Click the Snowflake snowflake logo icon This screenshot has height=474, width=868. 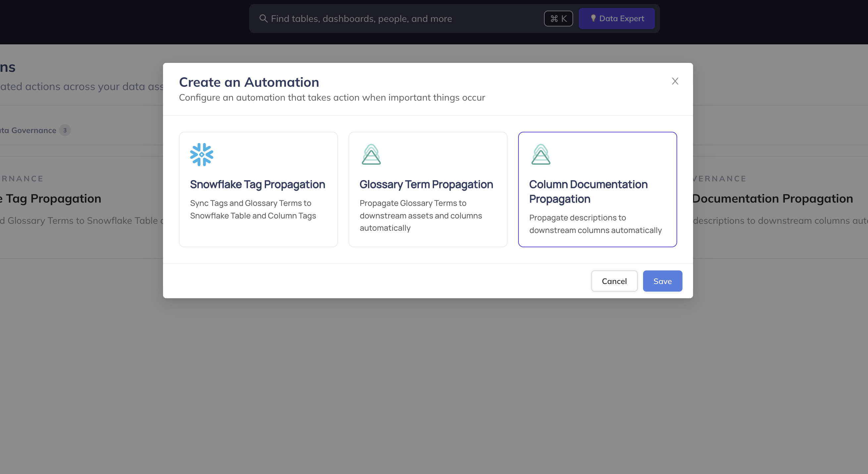[x=201, y=155]
